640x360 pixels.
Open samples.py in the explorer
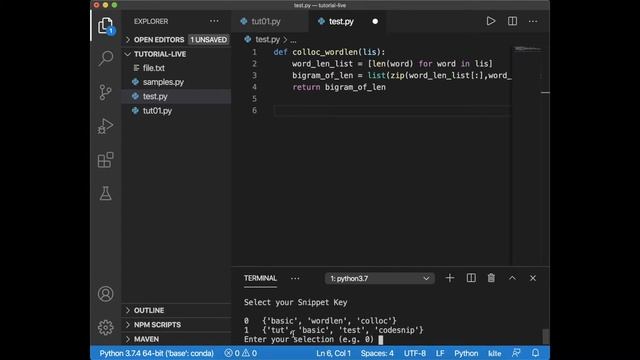(x=176, y=82)
